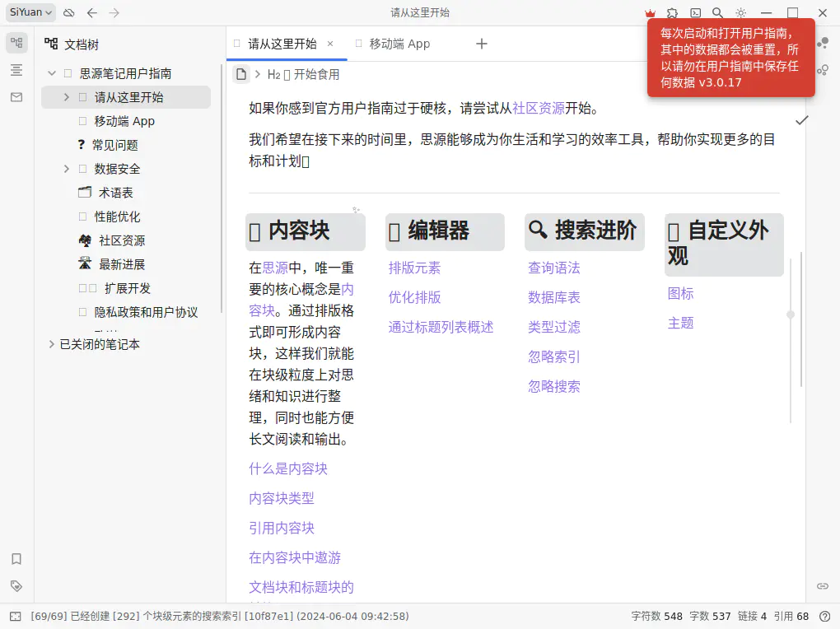The height and width of the screenshot is (629, 840).
Task: Toggle dock visibility from status bar
Action: pos(16,616)
